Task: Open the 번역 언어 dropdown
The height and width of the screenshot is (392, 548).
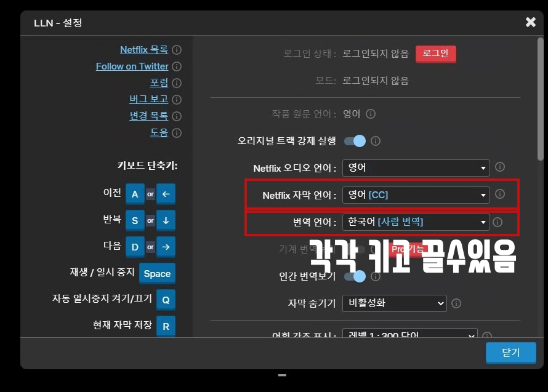Action: 416,222
